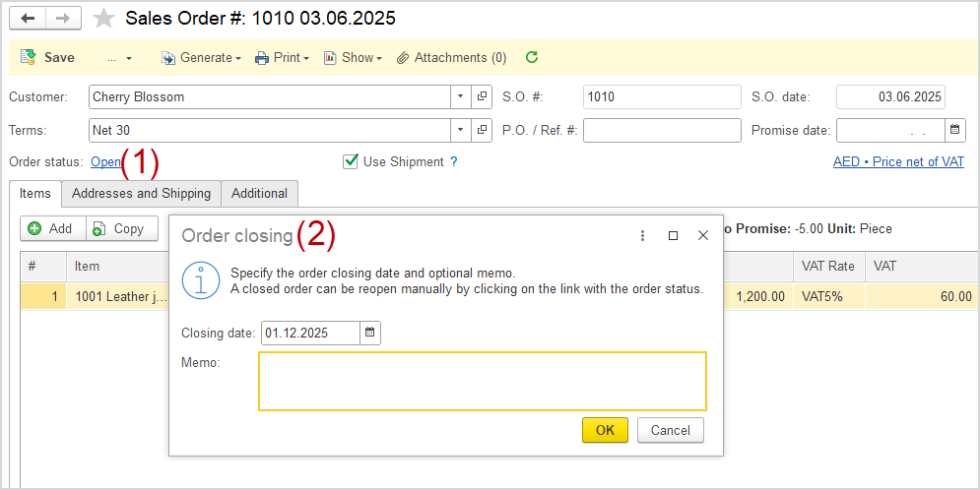Open the Print dropdown menu
The height and width of the screenshot is (490, 980).
click(282, 58)
